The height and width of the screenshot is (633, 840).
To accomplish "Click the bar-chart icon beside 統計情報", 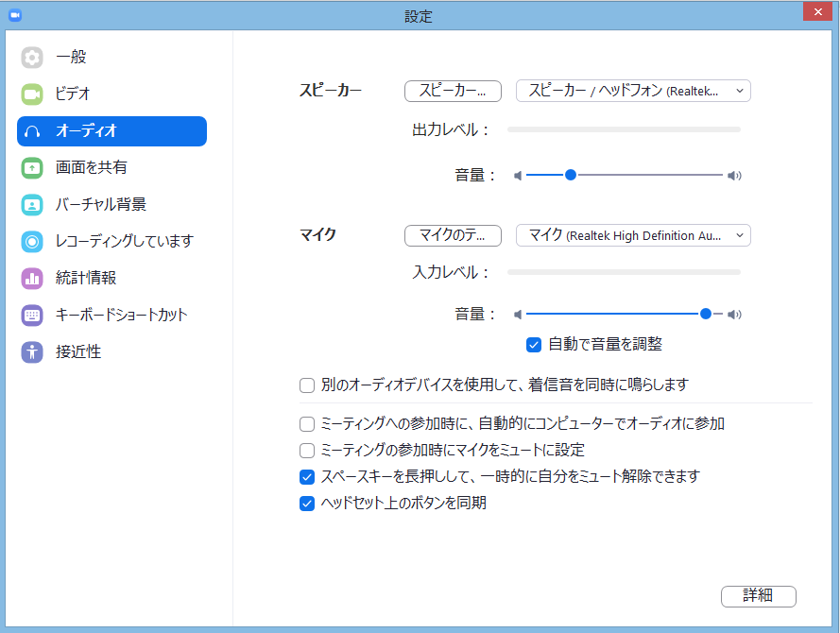I will click(32, 279).
